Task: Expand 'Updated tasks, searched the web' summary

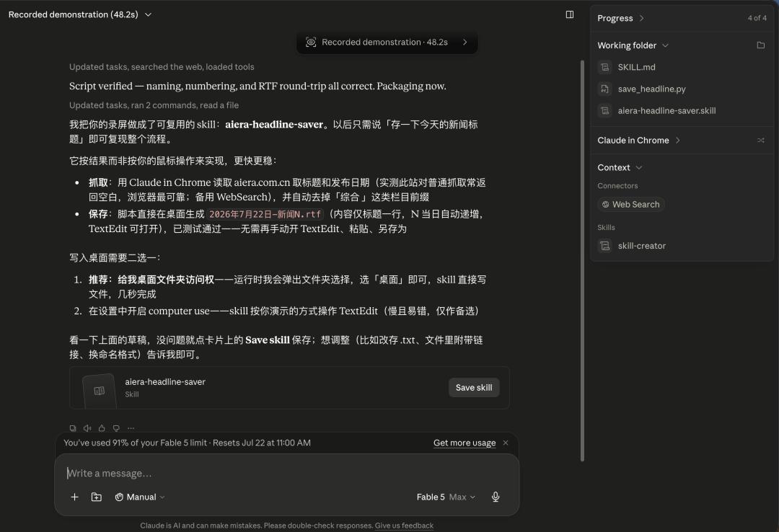Action: tap(162, 66)
